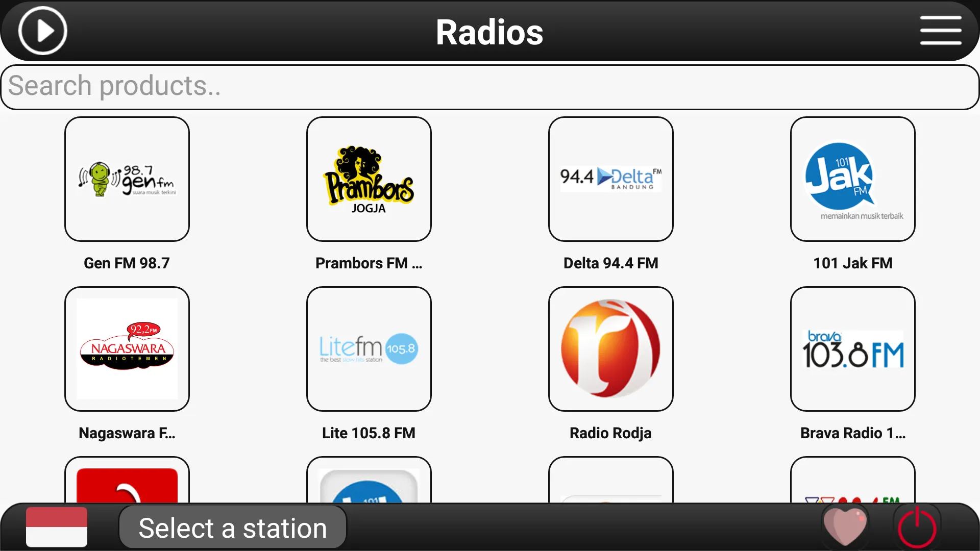Select Delta 94.4 FM station icon
Screen dimensions: 980x551
pyautogui.click(x=611, y=178)
